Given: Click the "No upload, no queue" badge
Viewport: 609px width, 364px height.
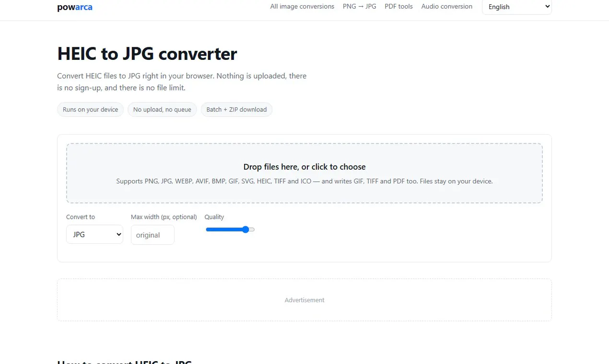Looking at the screenshot, I should 162,110.
